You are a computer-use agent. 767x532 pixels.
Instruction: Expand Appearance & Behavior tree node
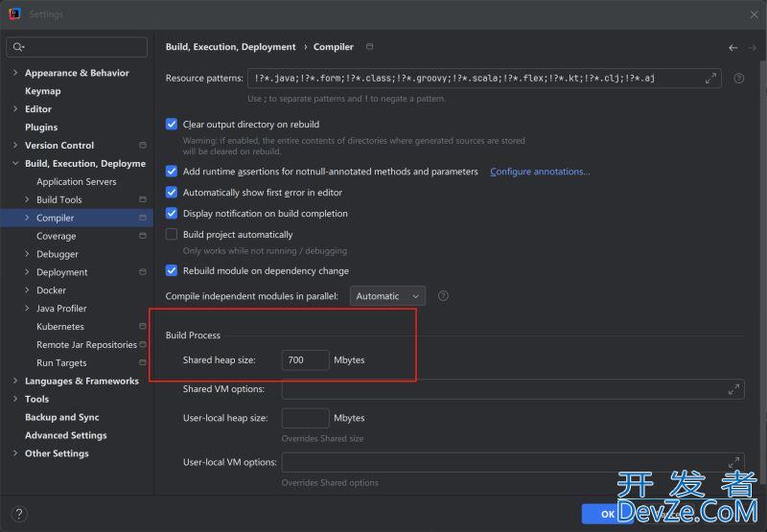tap(15, 73)
